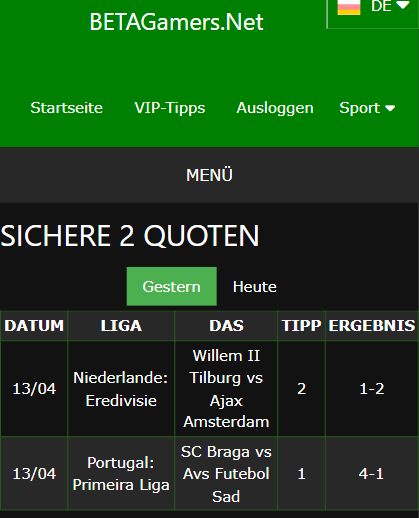Select Willem II Tilburg vs Ajax match
This screenshot has width=419, height=518.
point(226,389)
